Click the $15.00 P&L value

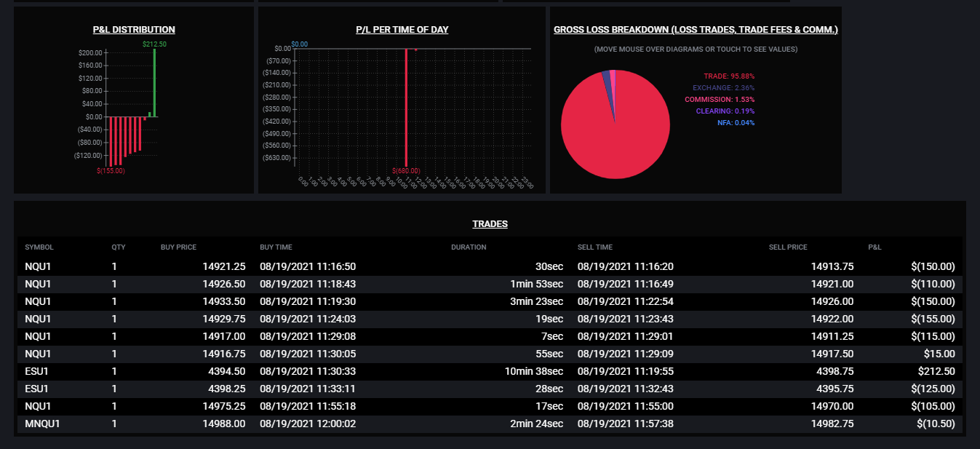pos(938,354)
